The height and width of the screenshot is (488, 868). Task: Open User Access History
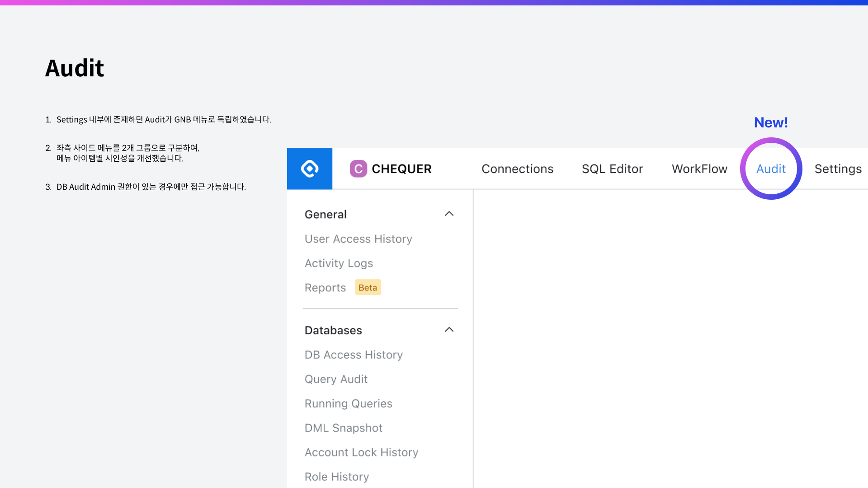click(358, 239)
